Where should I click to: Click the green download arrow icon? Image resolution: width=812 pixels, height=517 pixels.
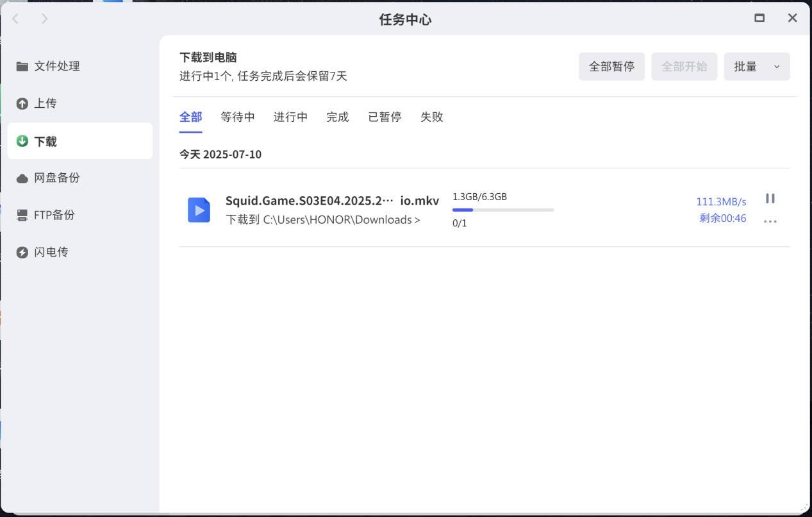click(22, 141)
